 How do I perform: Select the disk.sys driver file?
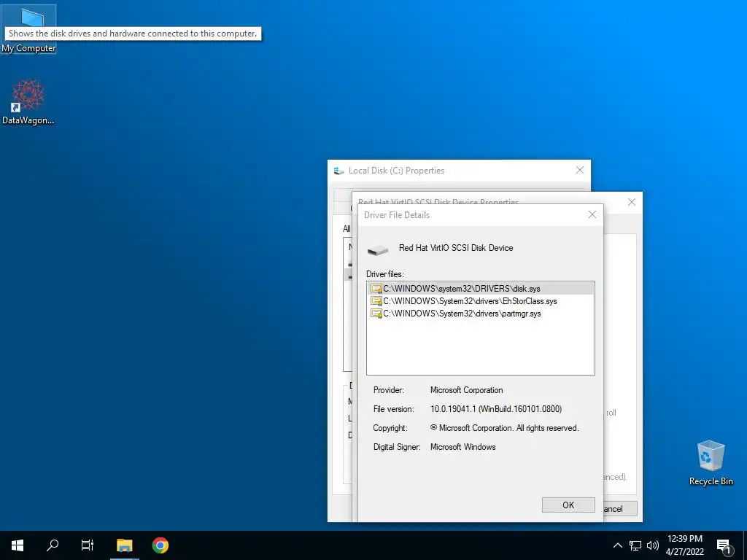coord(480,289)
